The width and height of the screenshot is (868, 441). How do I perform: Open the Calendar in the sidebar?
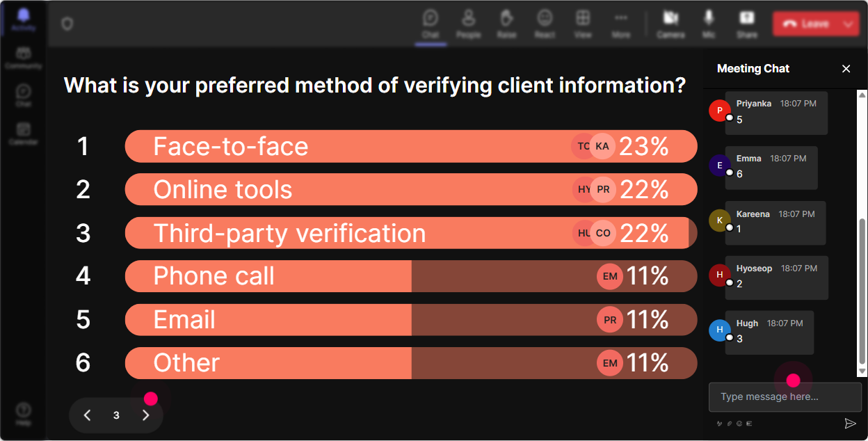pos(24,133)
